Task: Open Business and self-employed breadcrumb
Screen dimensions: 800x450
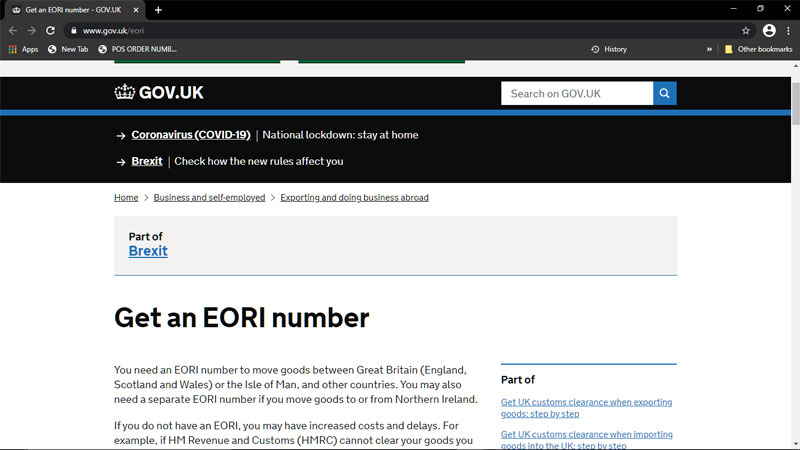Action: point(209,198)
